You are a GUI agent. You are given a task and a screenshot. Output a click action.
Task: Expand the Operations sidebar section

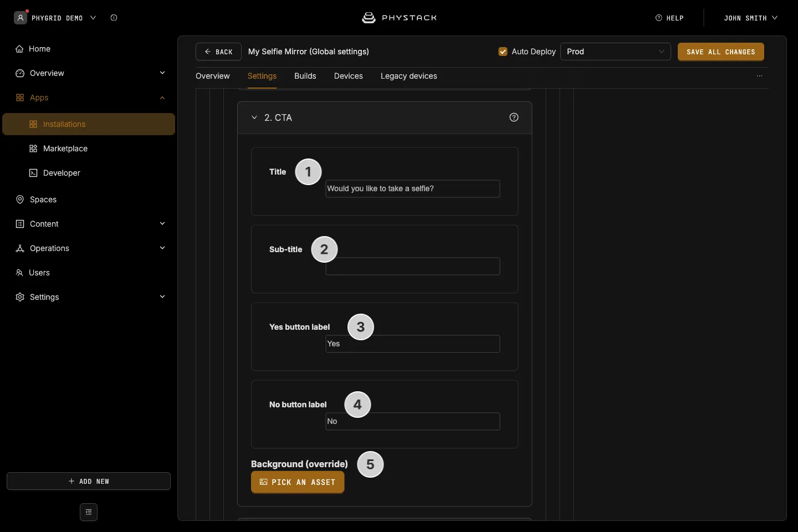[162, 248]
